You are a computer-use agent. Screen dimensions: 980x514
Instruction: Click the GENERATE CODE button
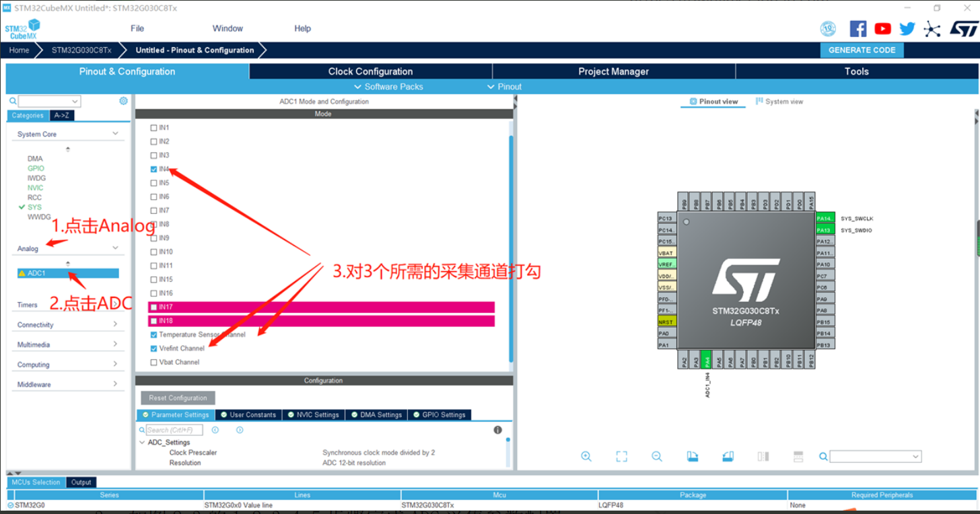[x=862, y=50]
